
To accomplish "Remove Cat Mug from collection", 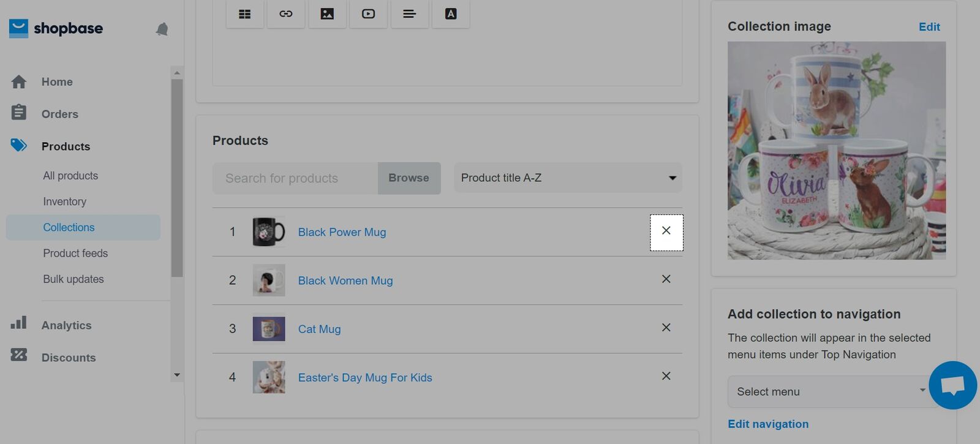I will tap(666, 328).
